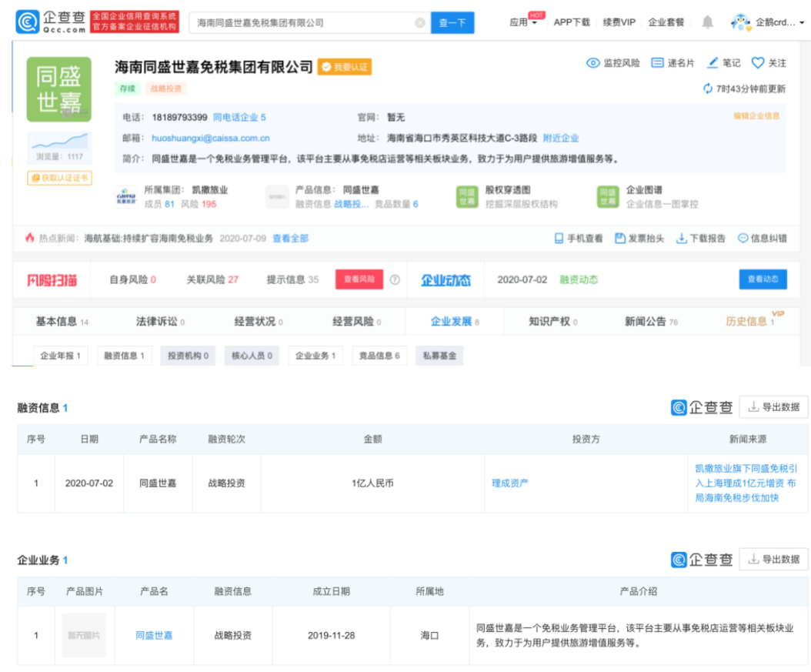811x672 pixels.
Task: Click the user avatar icon
Action: (x=741, y=22)
